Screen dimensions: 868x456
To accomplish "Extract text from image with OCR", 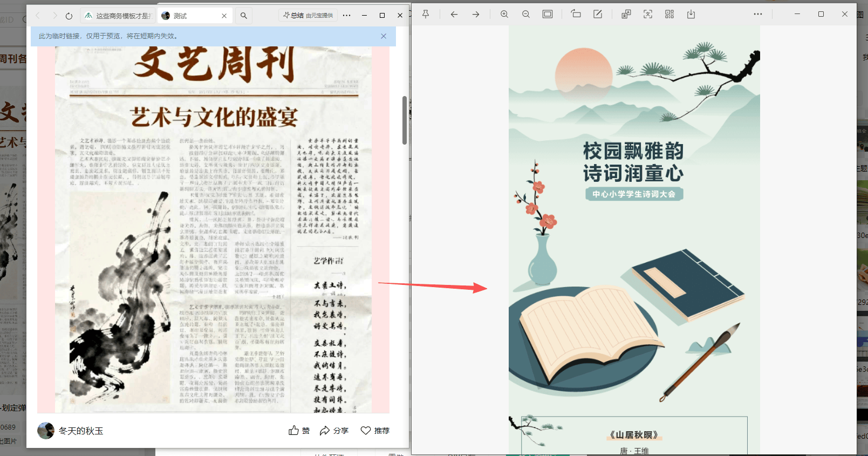I will pos(648,15).
